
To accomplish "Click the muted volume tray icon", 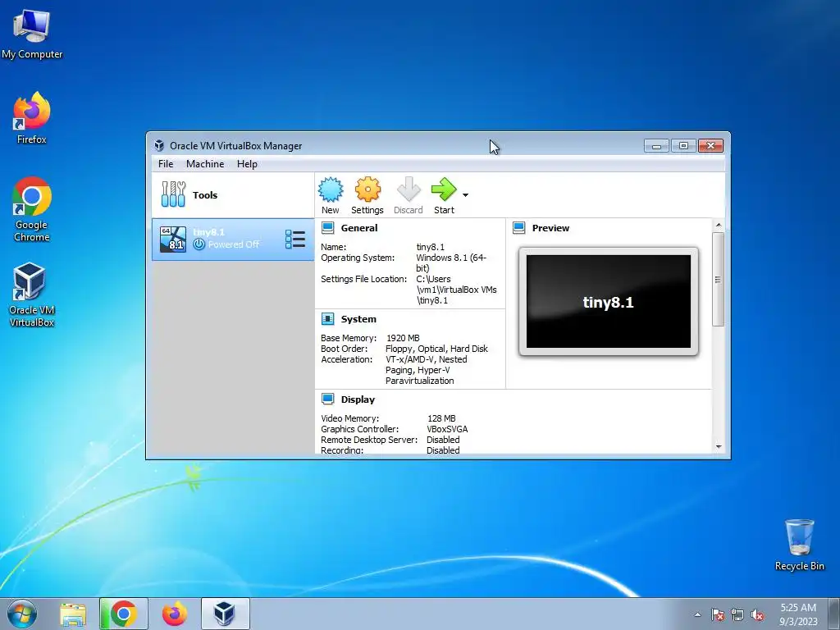I will click(x=757, y=614).
